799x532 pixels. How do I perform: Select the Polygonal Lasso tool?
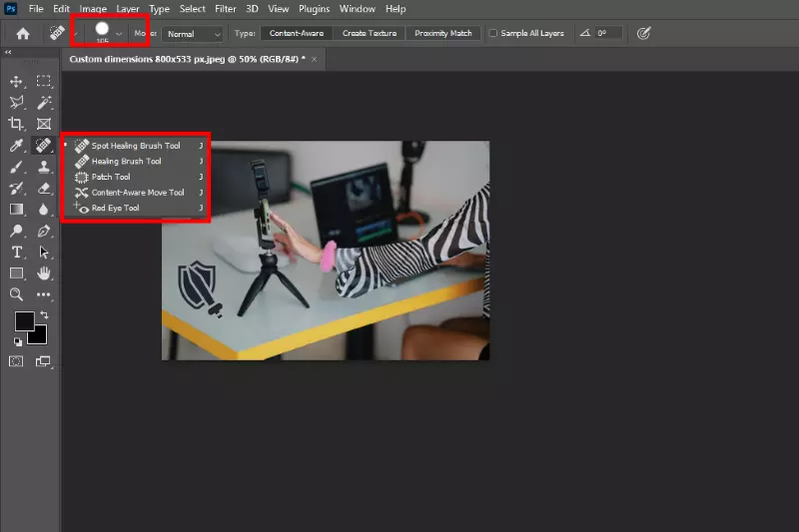(x=16, y=103)
